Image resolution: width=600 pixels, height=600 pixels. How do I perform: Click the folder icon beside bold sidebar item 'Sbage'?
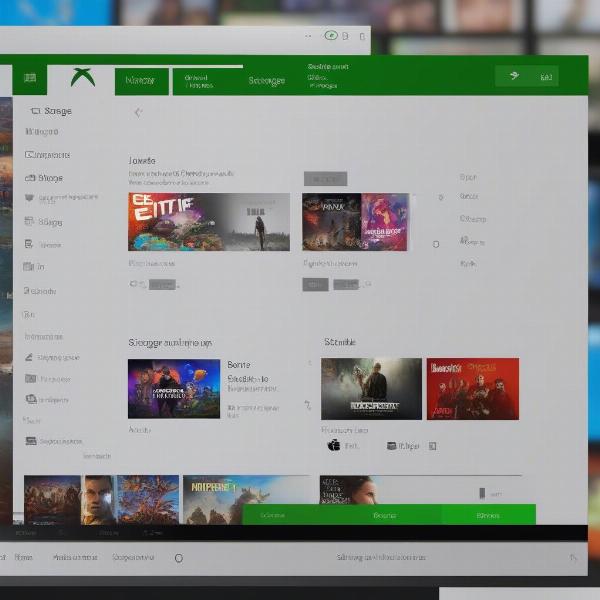click(30, 178)
